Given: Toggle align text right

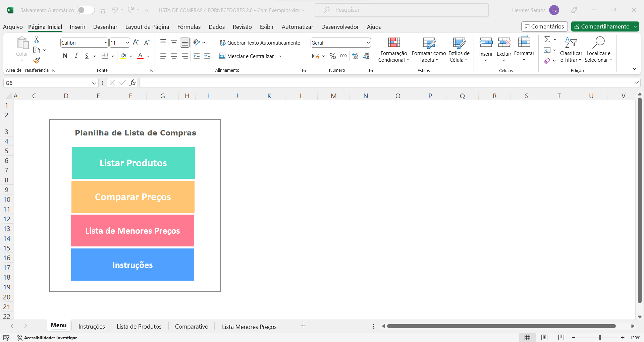Looking at the screenshot, I should [x=185, y=56].
